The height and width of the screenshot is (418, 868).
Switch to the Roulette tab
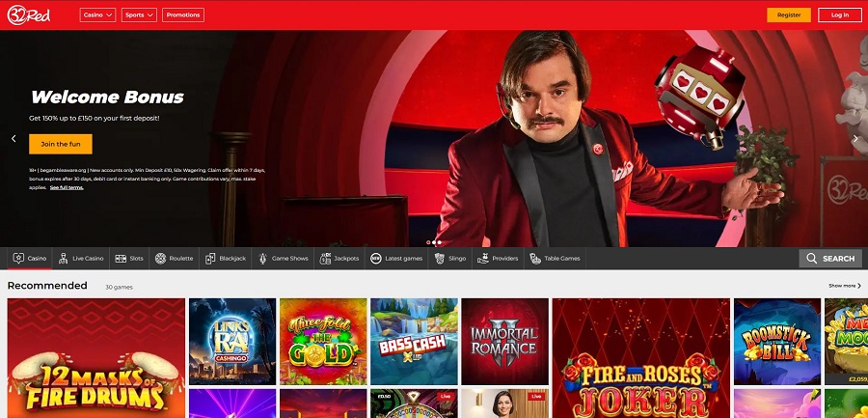pyautogui.click(x=174, y=259)
